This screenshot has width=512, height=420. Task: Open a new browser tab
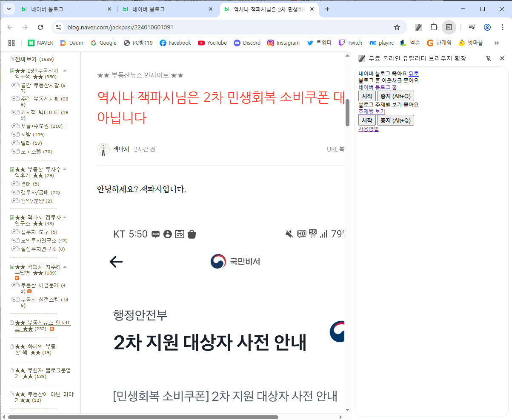(327, 9)
